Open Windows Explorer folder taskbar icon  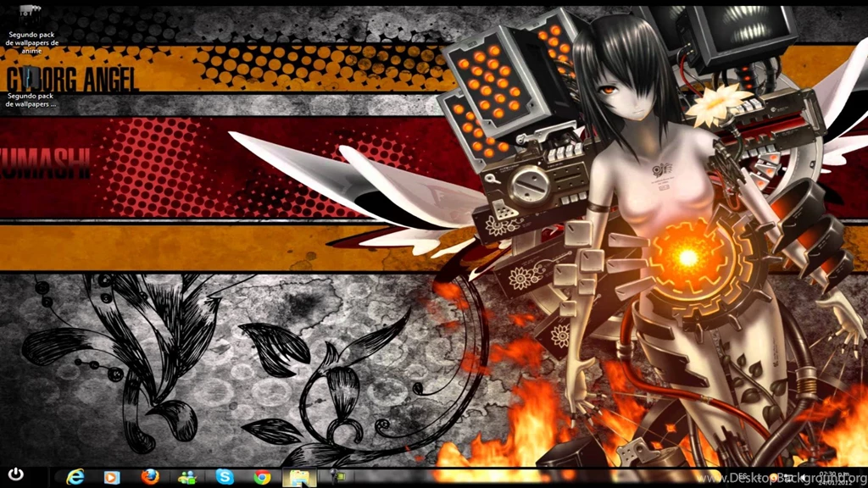tap(299, 478)
